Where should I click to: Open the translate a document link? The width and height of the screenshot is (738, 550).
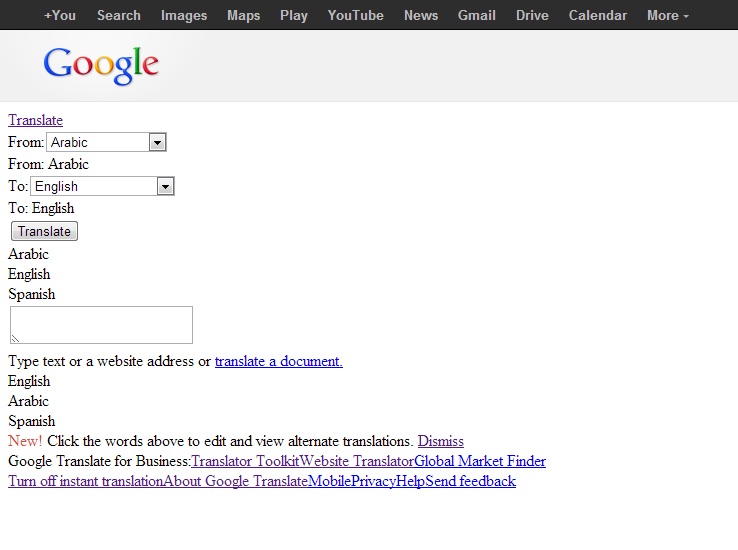[x=279, y=361]
